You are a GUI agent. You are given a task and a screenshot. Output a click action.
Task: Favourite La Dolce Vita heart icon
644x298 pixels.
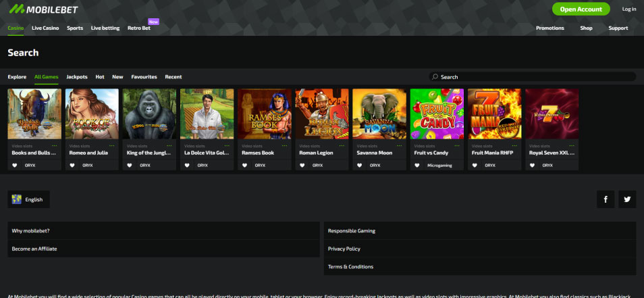[x=187, y=166]
